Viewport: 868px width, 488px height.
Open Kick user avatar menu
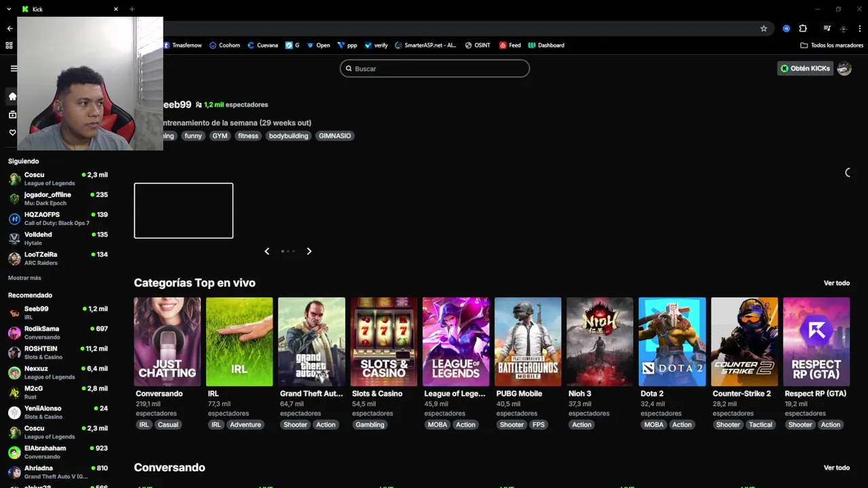pos(844,68)
